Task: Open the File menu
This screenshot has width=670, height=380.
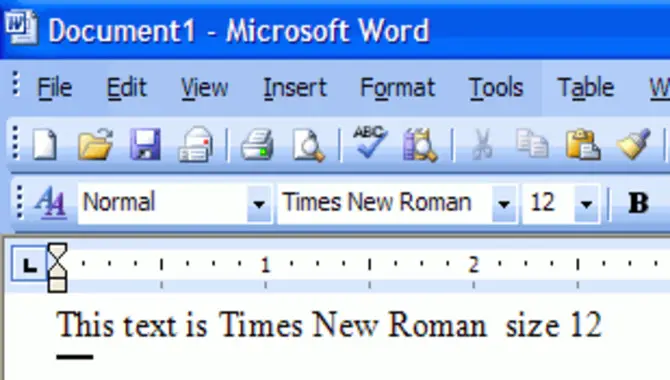Action: coord(54,88)
